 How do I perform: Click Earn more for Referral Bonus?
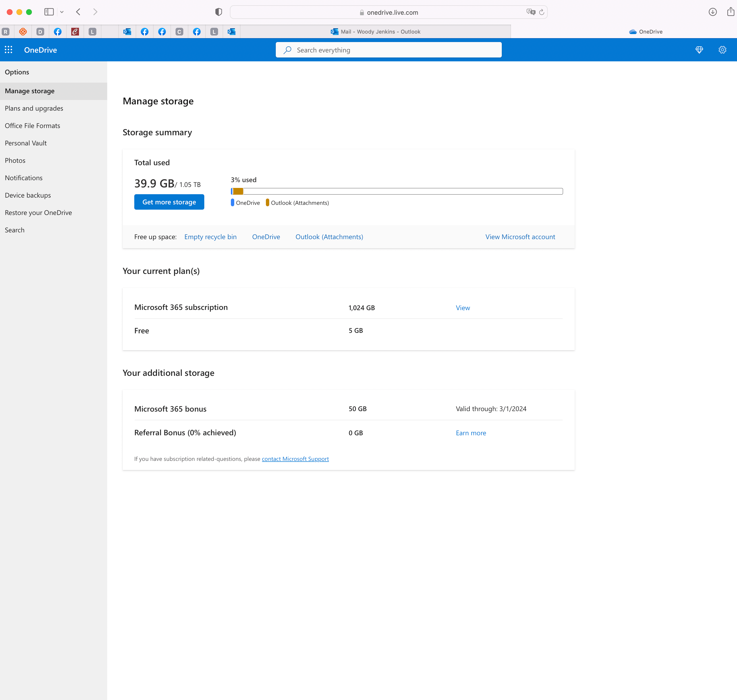click(471, 433)
